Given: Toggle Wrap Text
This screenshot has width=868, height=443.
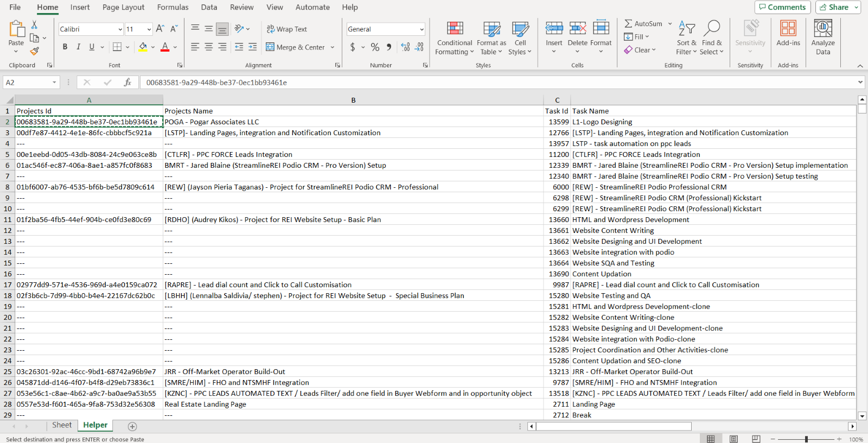Looking at the screenshot, I should click(287, 29).
